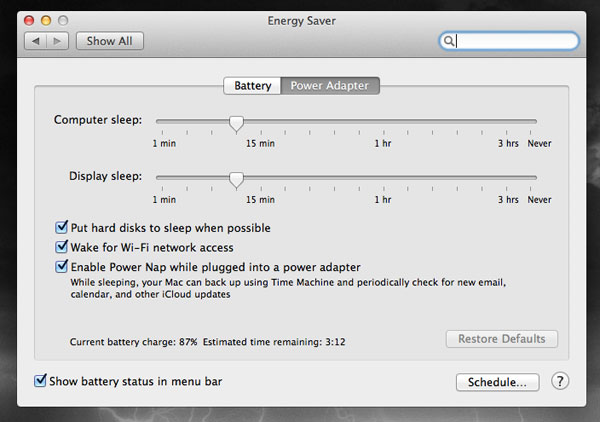Click the search input field
Image resolution: width=600 pixels, height=422 pixels.
[509, 41]
